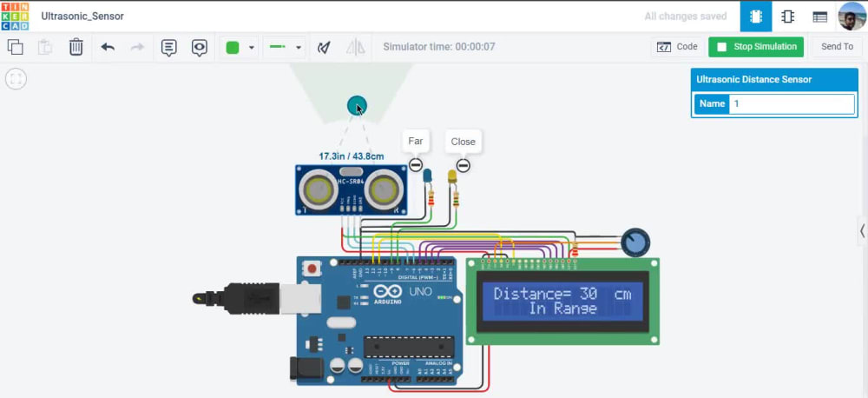
Task: Click the green wire color swatch
Action: pyautogui.click(x=233, y=48)
